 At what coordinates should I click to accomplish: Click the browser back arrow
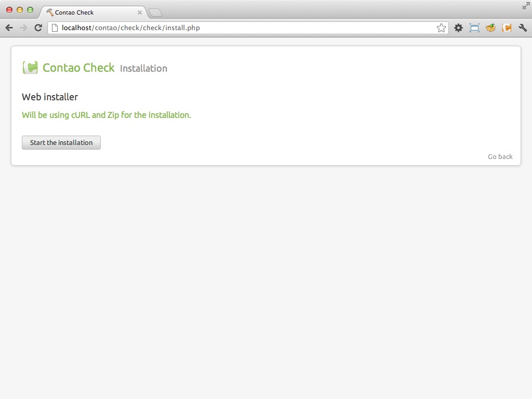click(x=9, y=28)
